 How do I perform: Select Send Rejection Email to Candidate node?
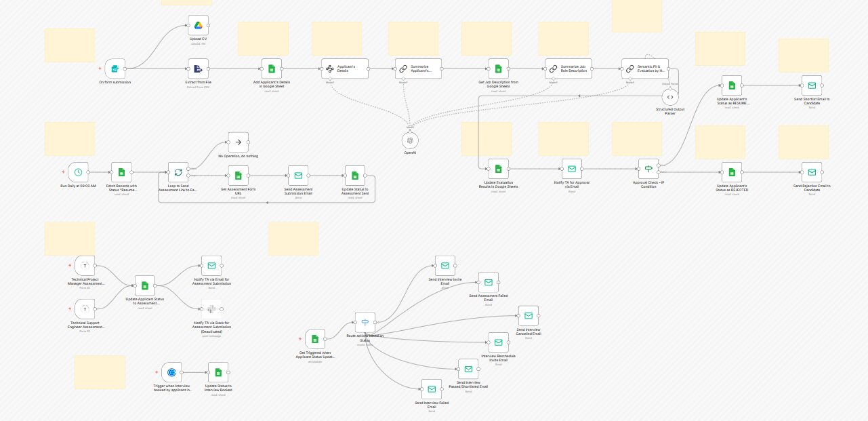pyautogui.click(x=812, y=172)
